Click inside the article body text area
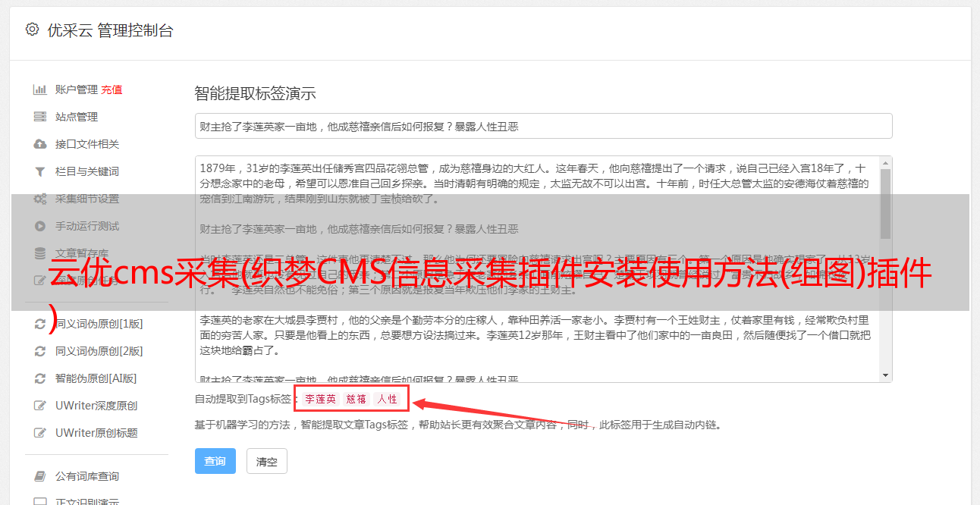Image resolution: width=980 pixels, height=505 pixels. [537, 269]
